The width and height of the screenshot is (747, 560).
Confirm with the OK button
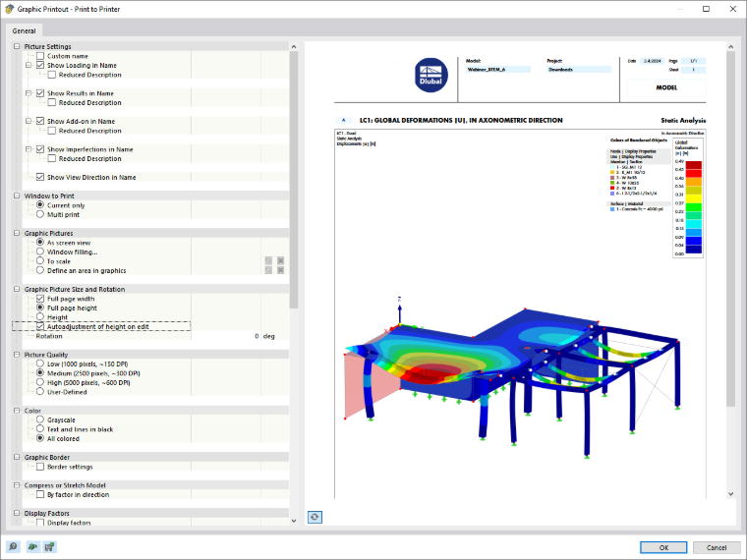click(x=663, y=547)
